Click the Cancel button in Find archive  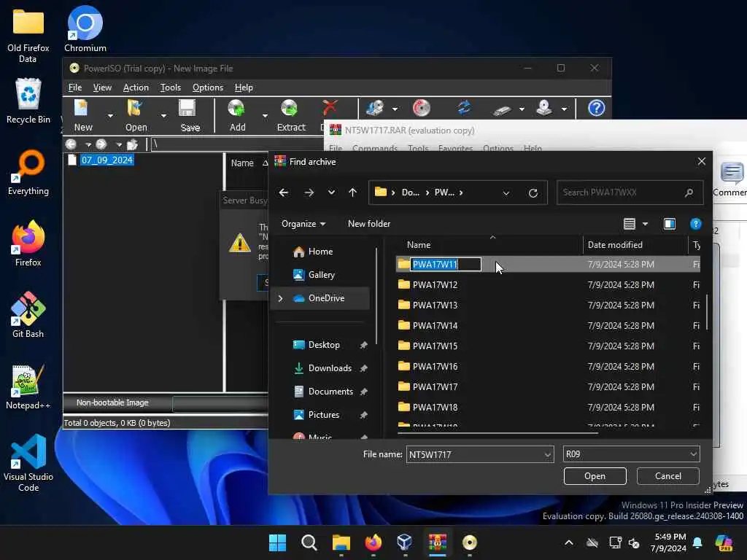[x=667, y=476]
